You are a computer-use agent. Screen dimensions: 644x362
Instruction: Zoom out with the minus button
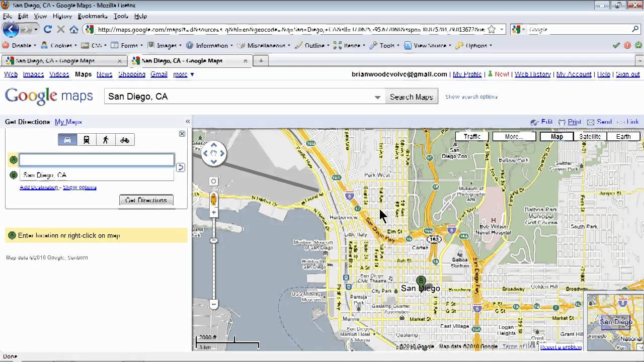214,304
